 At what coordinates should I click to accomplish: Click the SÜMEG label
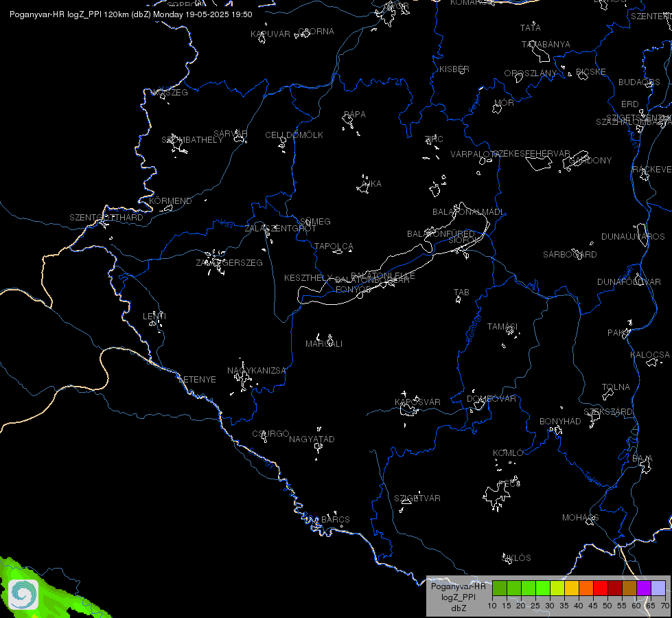coord(316,222)
